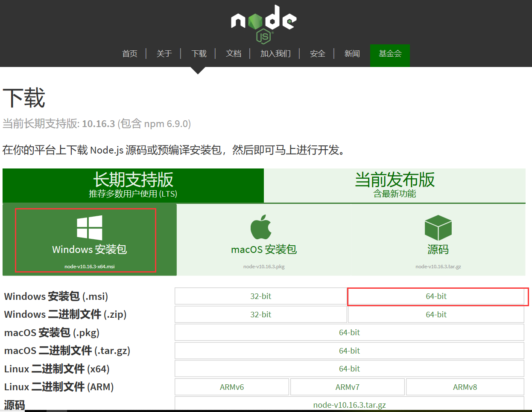Download Linux x64 64-bit binary

(349, 368)
